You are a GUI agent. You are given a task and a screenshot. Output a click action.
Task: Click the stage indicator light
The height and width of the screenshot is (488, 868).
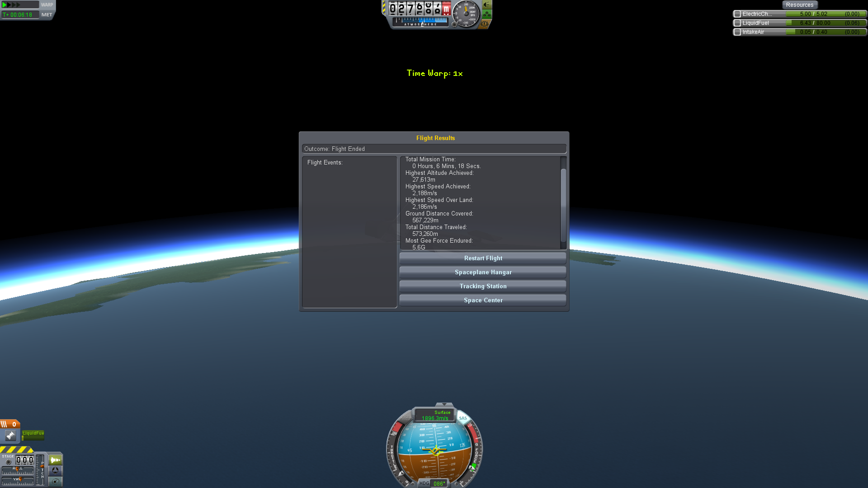pyautogui.click(x=9, y=462)
